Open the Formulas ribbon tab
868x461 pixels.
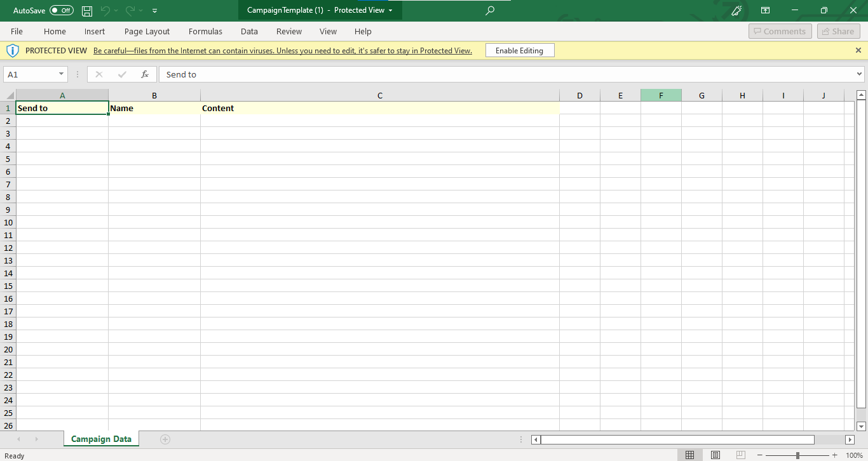click(x=205, y=31)
